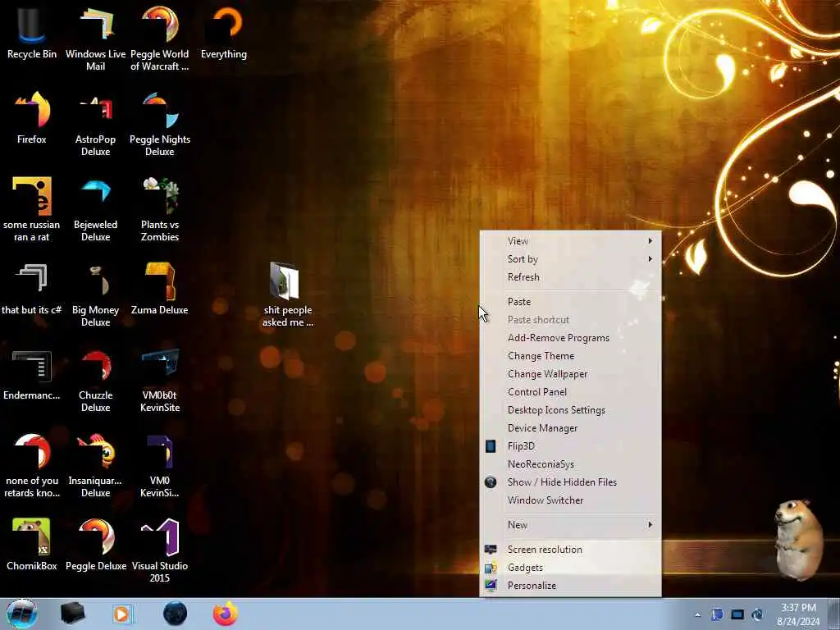Launch Flip3D from context menu

[x=571, y=446]
